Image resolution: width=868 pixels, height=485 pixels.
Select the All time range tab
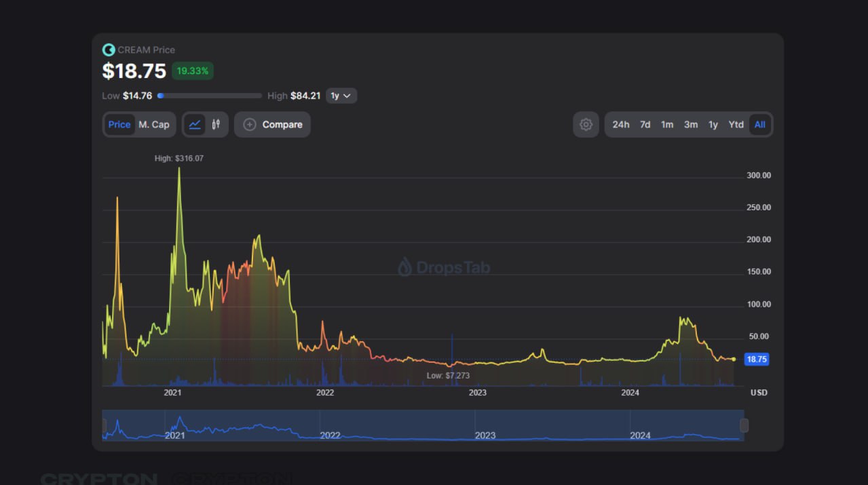[759, 125]
